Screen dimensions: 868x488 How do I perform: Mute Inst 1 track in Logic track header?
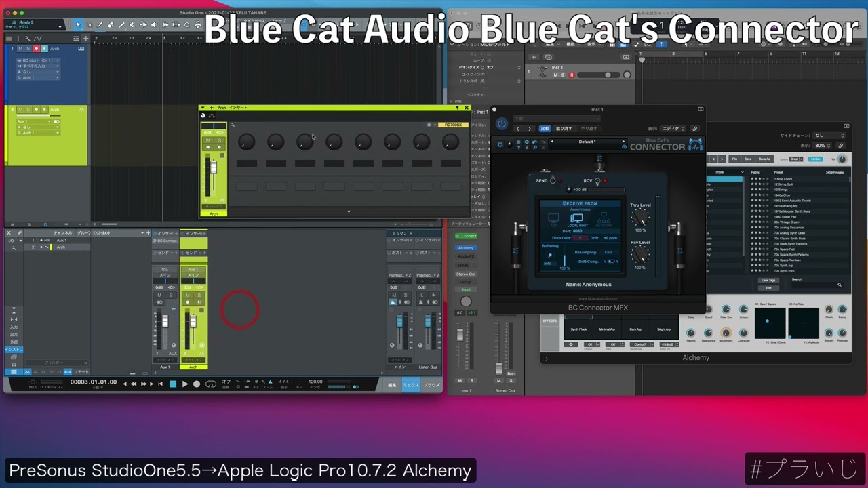(x=555, y=75)
